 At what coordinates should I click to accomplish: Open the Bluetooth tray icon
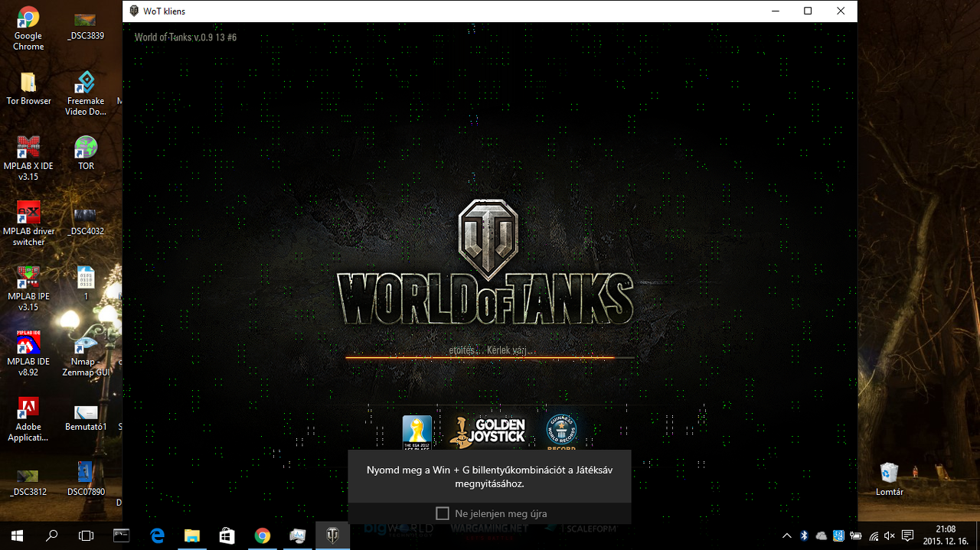click(x=804, y=535)
